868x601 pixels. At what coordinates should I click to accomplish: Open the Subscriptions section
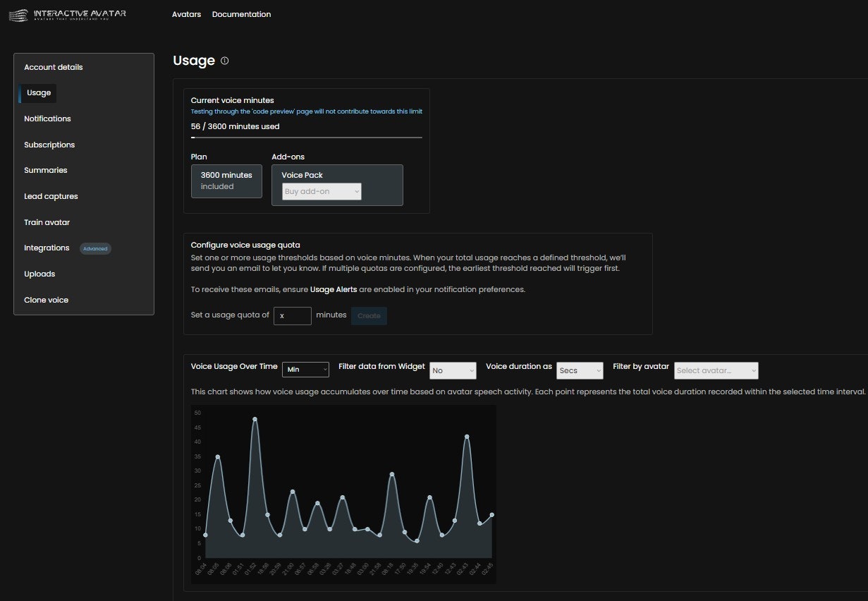tap(49, 145)
